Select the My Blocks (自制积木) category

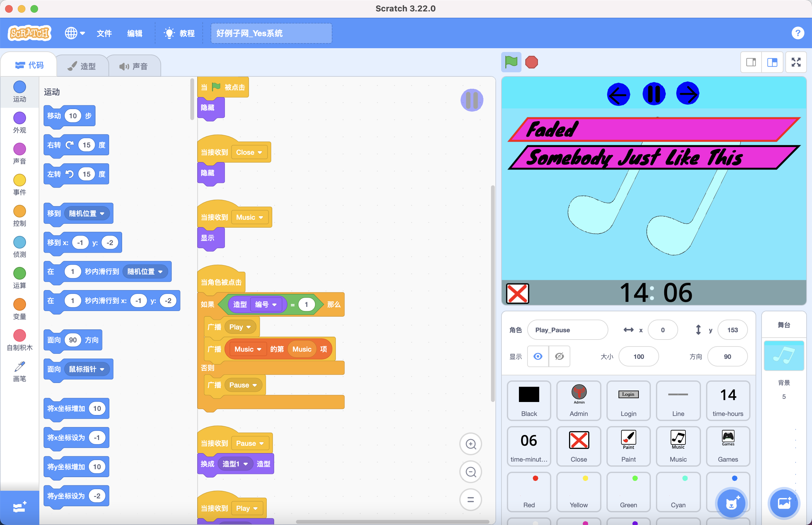tap(19, 340)
